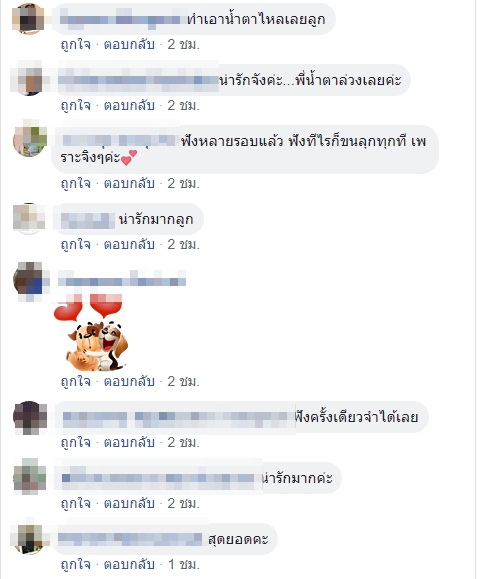Open the first commenter's blurred profile picture
Viewport: 477px width, 579px height.
point(28,19)
